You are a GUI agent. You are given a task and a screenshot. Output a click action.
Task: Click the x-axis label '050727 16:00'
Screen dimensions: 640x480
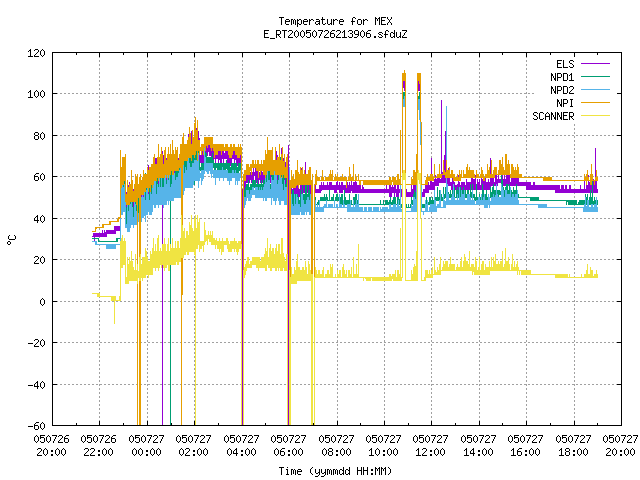[526, 446]
